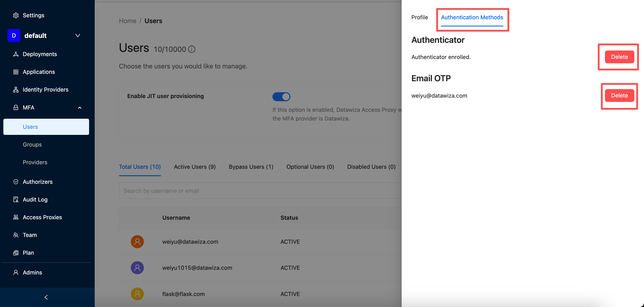644x307 pixels.
Task: Delete the enrolled Authenticator method
Action: coord(619,57)
